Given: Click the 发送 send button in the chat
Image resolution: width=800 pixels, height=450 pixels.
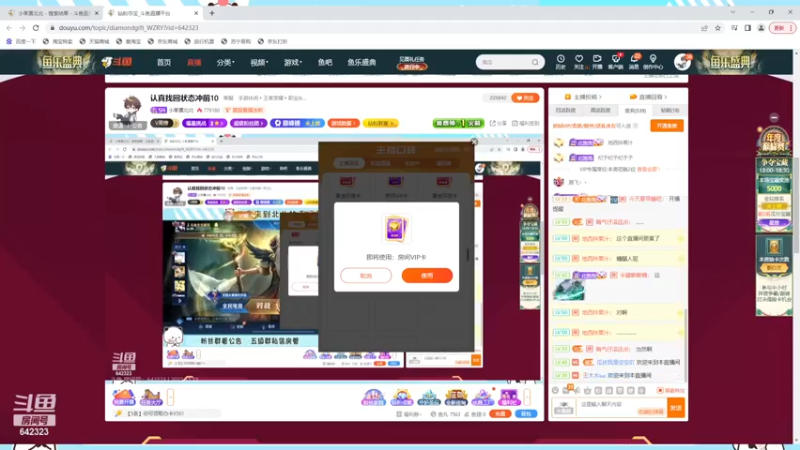Looking at the screenshot, I should tap(676, 408).
